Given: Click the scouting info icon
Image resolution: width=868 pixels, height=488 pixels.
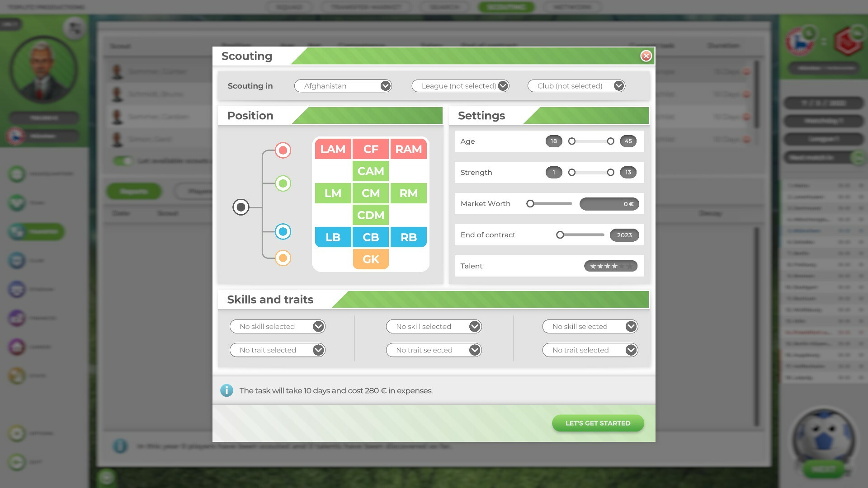Looking at the screenshot, I should 226,390.
